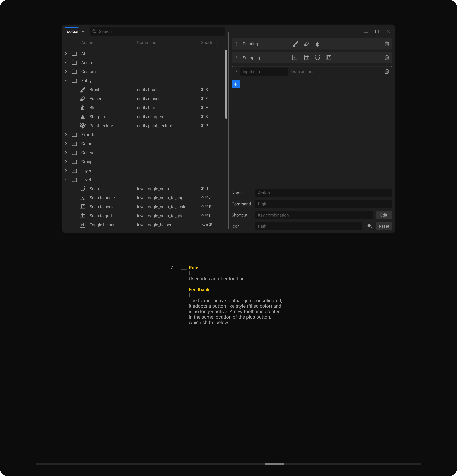The image size is (457, 476).
Task: Select the Paint texture action row
Action: [x=101, y=126]
